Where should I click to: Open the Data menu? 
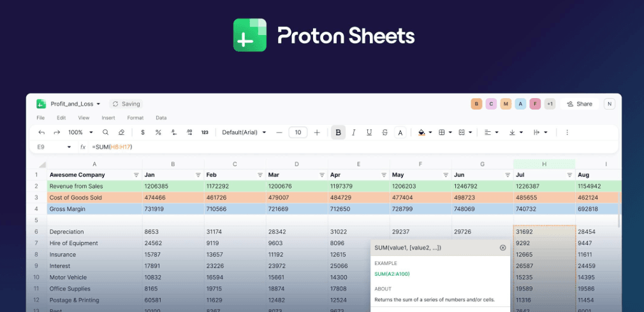(x=161, y=118)
